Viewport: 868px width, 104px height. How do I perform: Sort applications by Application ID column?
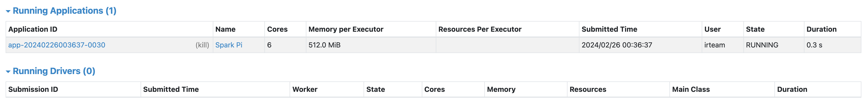coord(33,29)
